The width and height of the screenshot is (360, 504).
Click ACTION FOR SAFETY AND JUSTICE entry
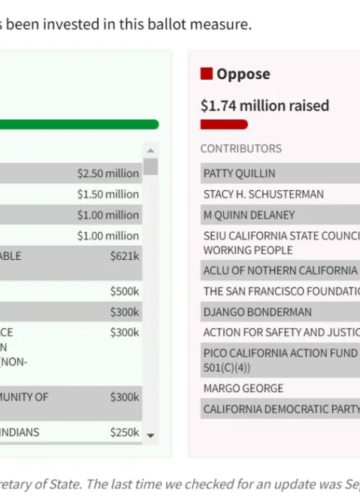280,332
